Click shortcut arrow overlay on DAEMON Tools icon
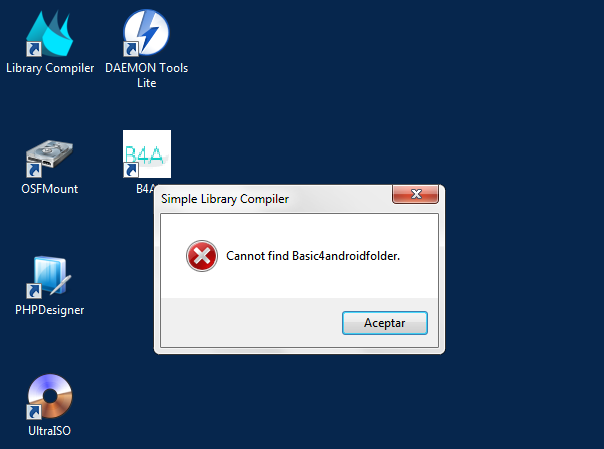 [x=131, y=49]
